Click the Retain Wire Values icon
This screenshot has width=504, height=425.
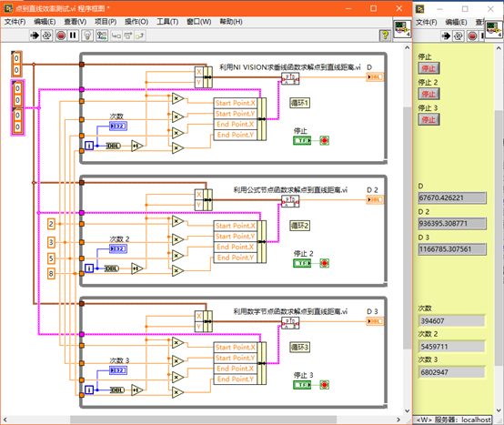[102, 35]
